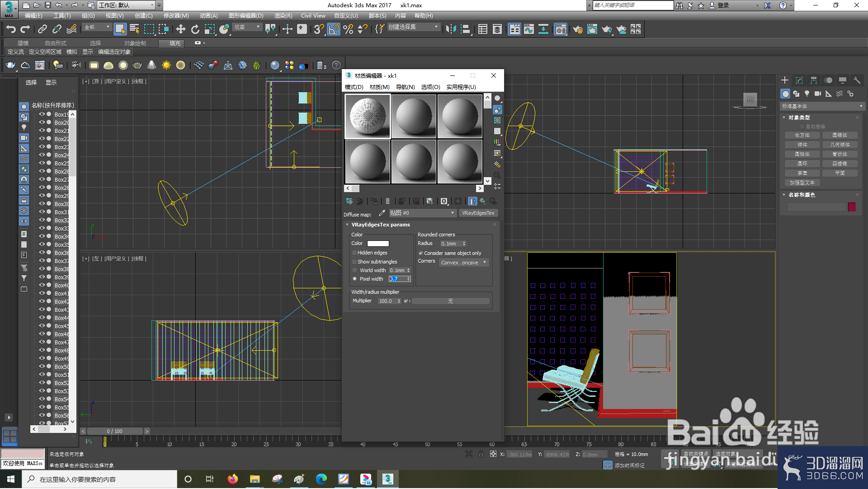Click the 长方体 box primitive button
The width and height of the screenshot is (868, 489).
(802, 135)
